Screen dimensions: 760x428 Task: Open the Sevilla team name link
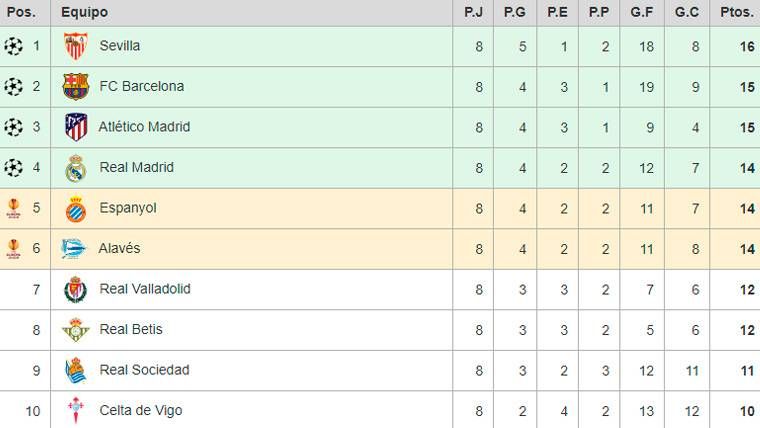[x=120, y=46]
